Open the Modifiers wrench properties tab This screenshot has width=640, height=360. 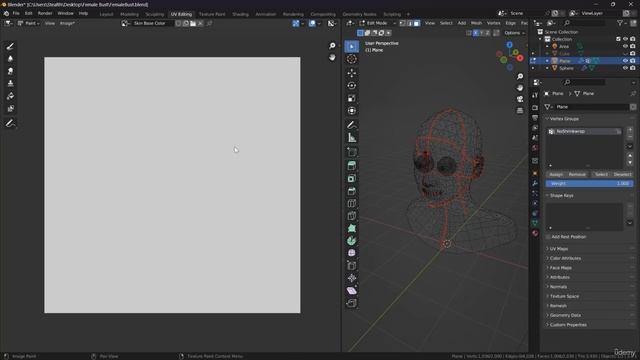tap(535, 183)
